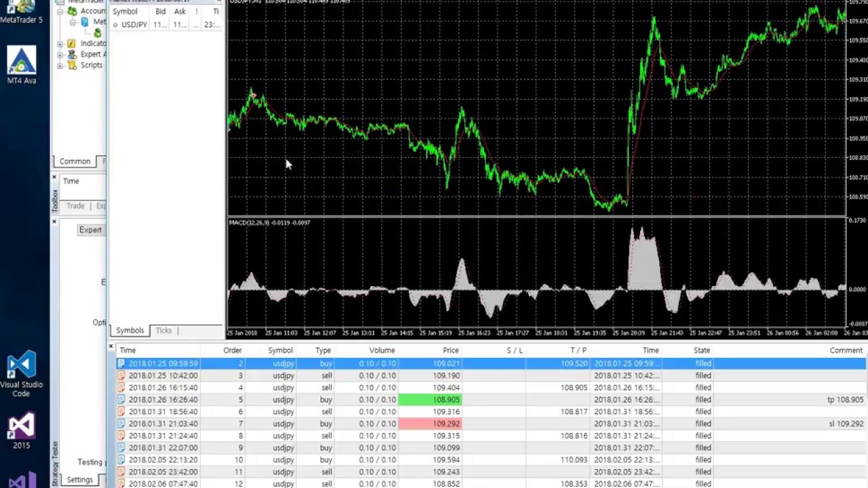Click the sell order icon for order 11
The width and height of the screenshot is (868, 488).
pos(121,472)
